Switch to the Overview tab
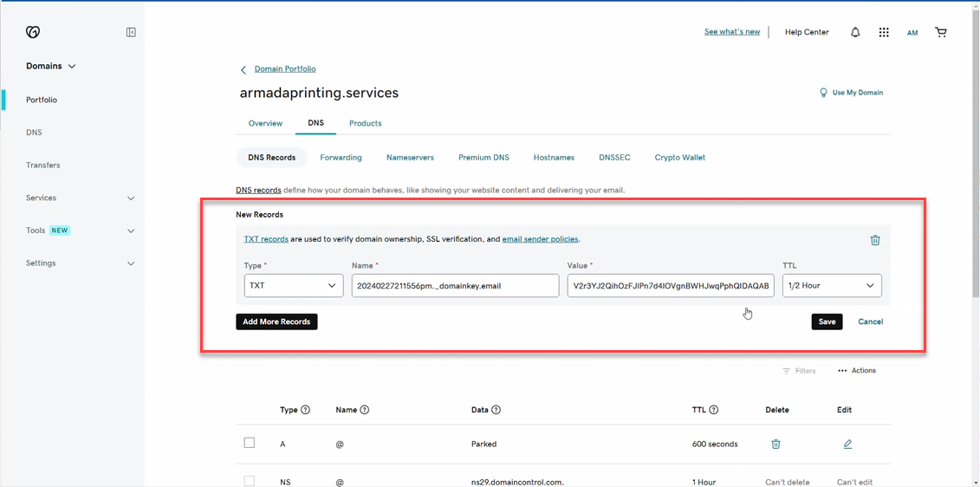This screenshot has height=487, width=980. 266,123
